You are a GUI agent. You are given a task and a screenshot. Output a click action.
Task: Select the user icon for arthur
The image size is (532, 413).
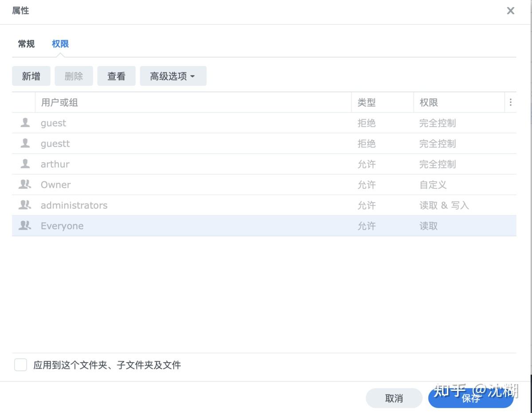25,164
